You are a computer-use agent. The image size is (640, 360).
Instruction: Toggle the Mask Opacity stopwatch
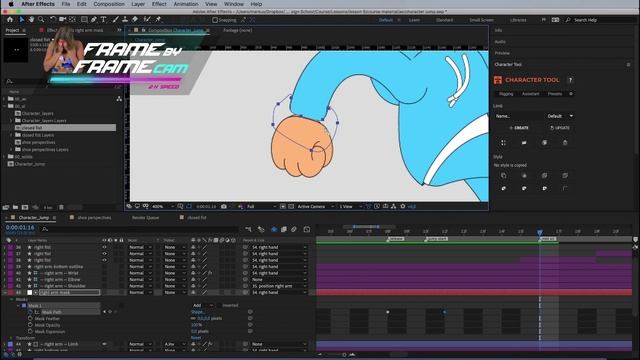[x=31, y=325]
